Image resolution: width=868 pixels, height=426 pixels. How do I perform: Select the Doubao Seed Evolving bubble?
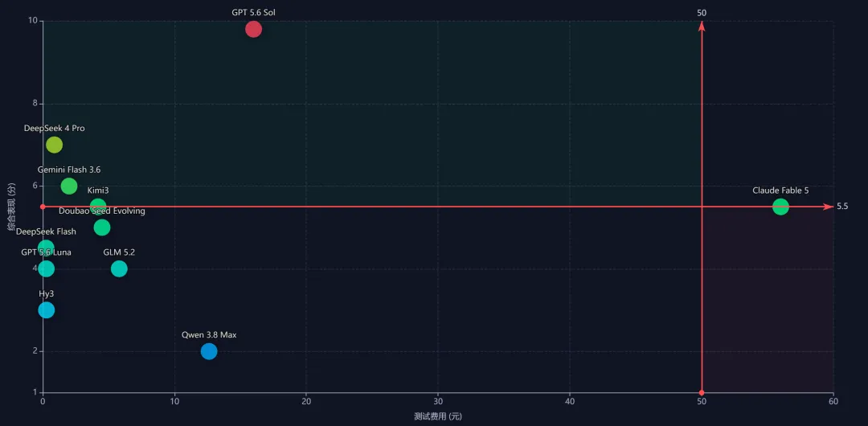[x=102, y=227]
